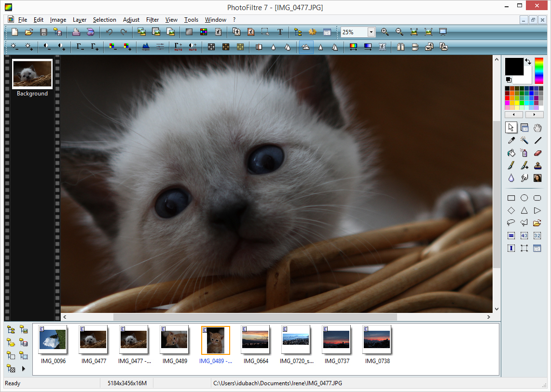
Task: Reduce contrast with the contrast minus icon
Action: [x=47, y=47]
